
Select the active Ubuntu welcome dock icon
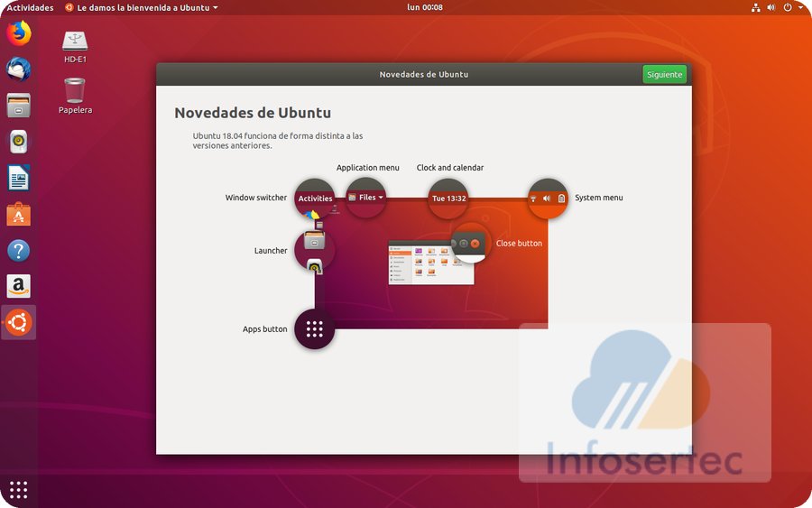(x=18, y=322)
